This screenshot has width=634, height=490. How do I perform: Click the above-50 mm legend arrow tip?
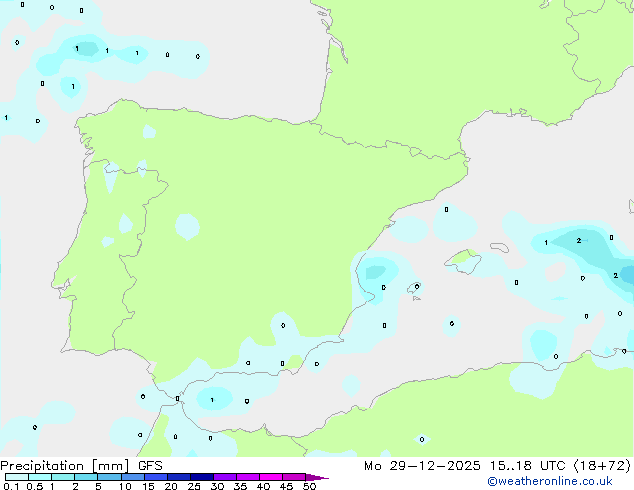click(317, 477)
